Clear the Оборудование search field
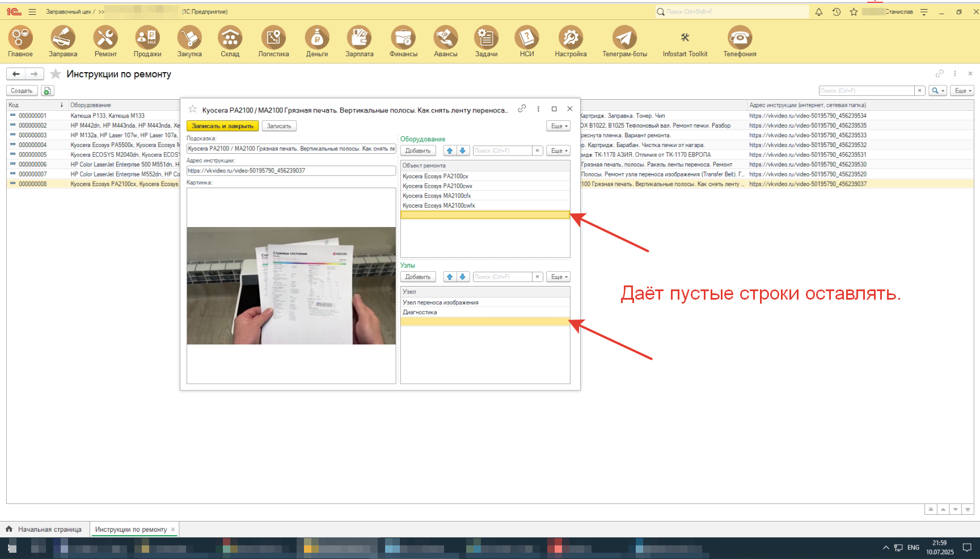This screenshot has height=559, width=980. tap(537, 150)
